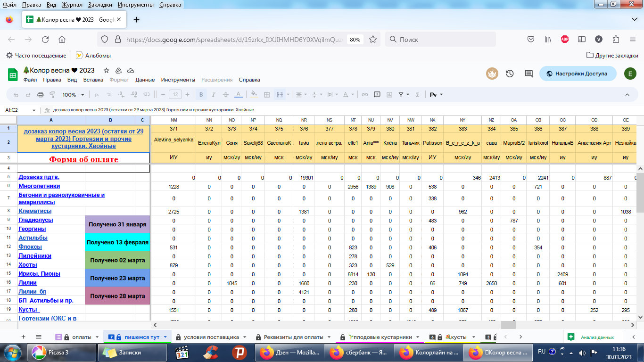Toggle strikethrough formatting

point(226,95)
